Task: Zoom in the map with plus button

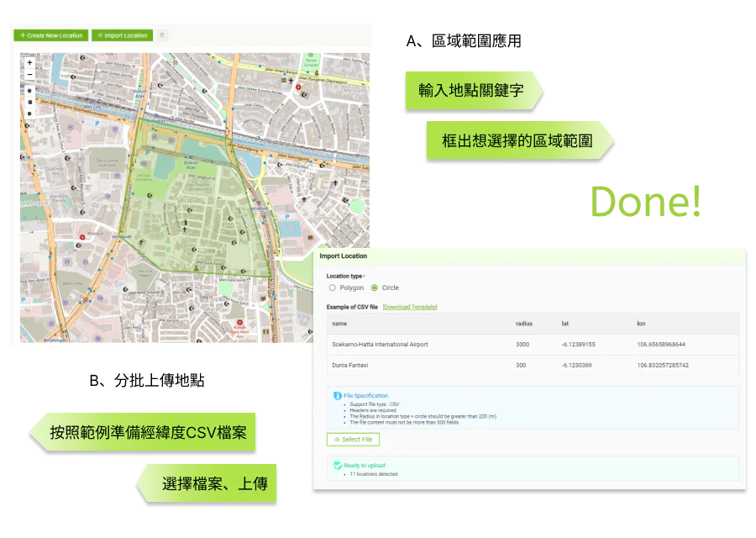Action: [30, 63]
